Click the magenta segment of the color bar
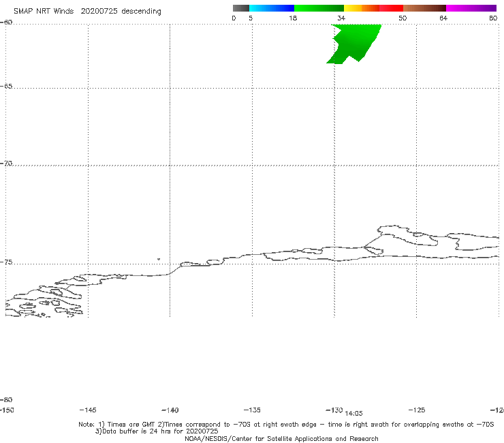Viewport: 504px width, 443px height. [x=471, y=8]
